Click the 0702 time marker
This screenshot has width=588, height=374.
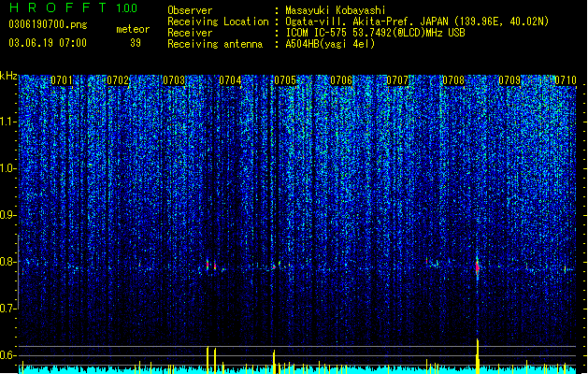pos(118,80)
